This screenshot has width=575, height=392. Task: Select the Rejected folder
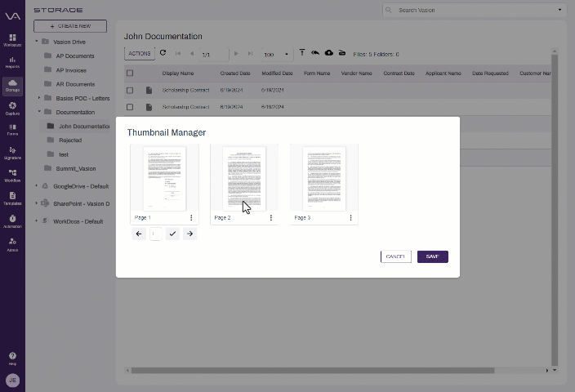[70, 140]
